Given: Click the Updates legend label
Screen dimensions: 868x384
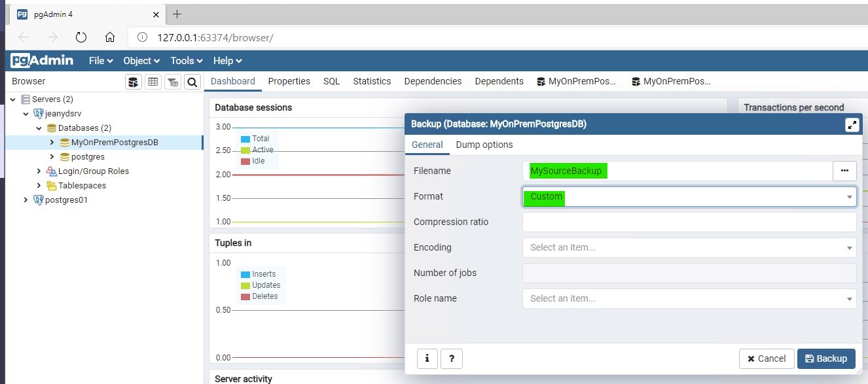Looking at the screenshot, I should (x=266, y=285).
